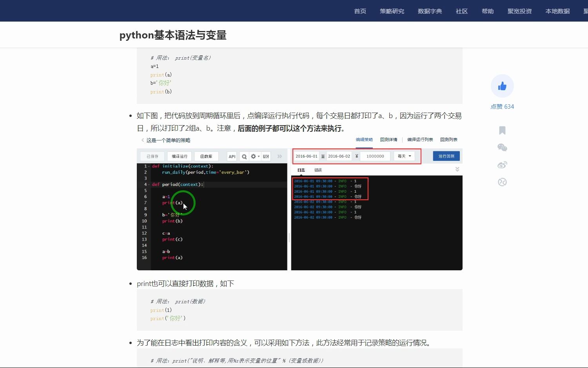Share the article via the WeChat icon
The height and width of the screenshot is (368, 588).
click(x=502, y=148)
